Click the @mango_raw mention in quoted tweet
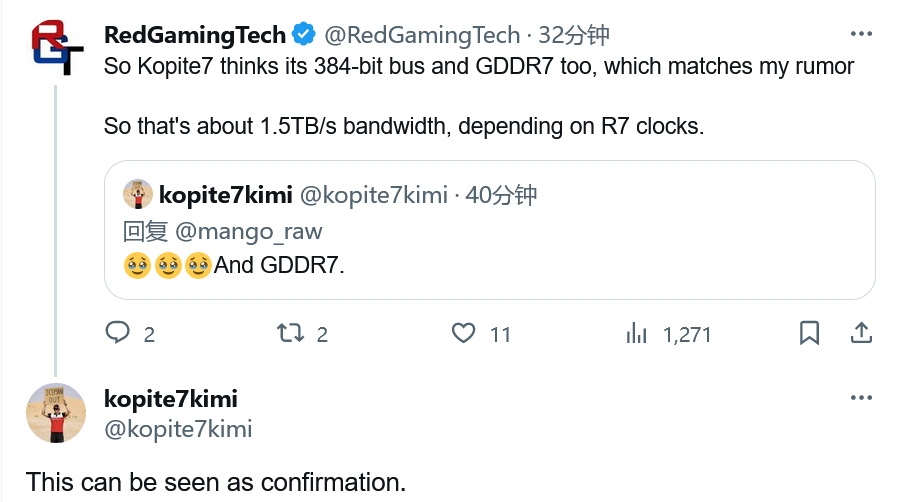Image resolution: width=898 pixels, height=502 pixels. (249, 231)
